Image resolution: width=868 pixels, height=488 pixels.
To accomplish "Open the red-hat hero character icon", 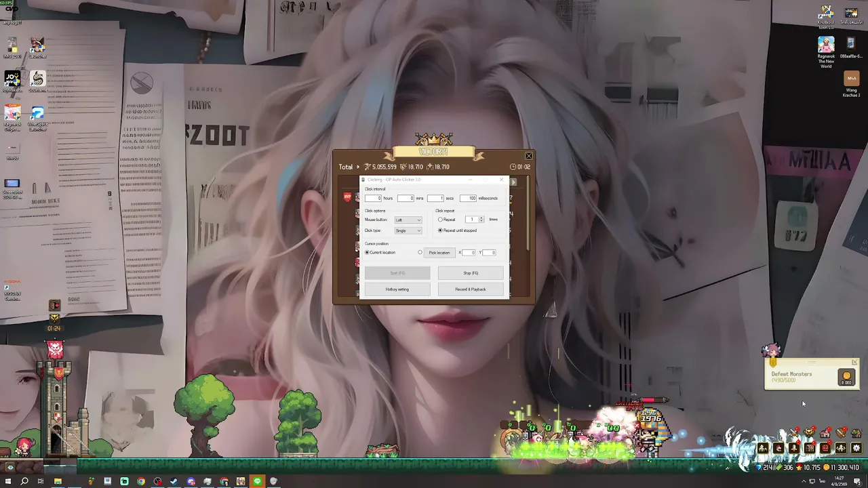I will pos(778,448).
